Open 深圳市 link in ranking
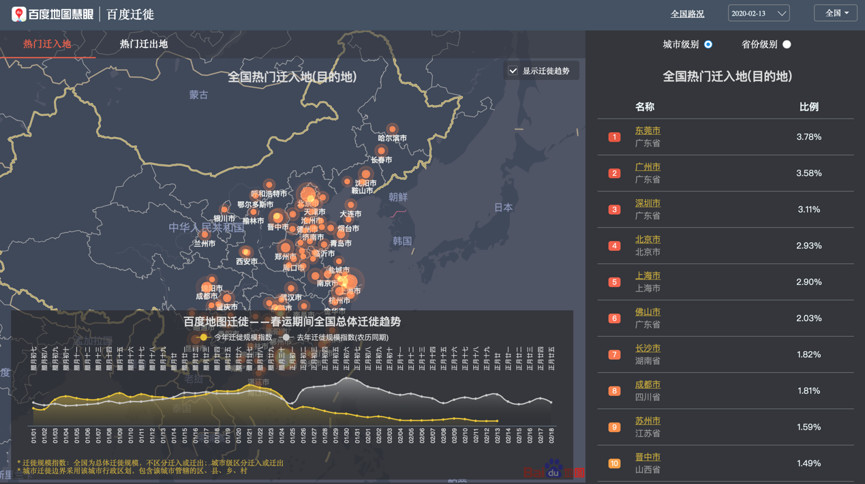The width and height of the screenshot is (865, 484). [x=648, y=203]
